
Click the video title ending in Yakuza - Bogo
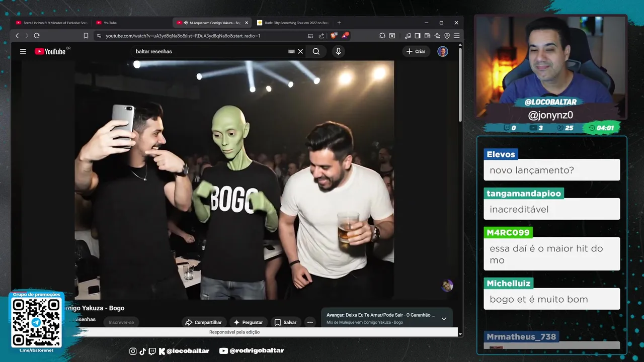[95, 308]
